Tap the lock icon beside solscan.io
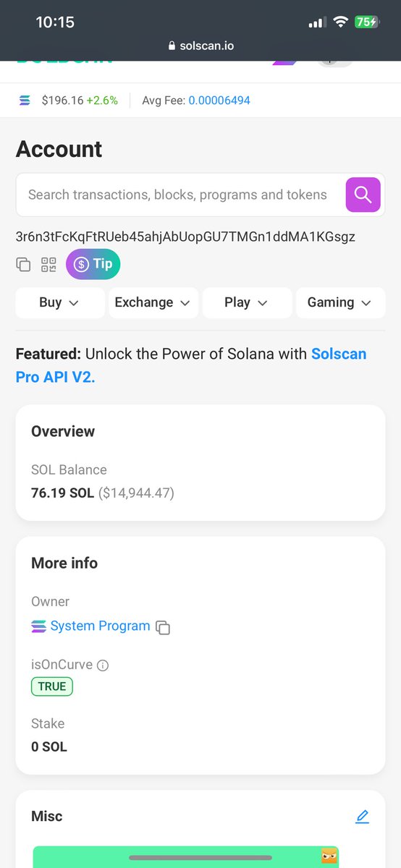401x868 pixels. point(172,46)
